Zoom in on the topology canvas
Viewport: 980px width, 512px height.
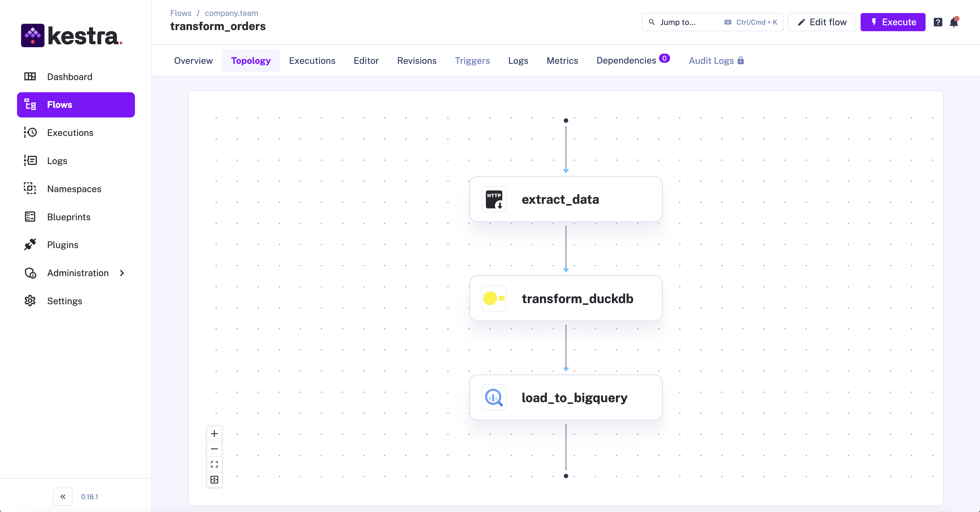tap(214, 434)
